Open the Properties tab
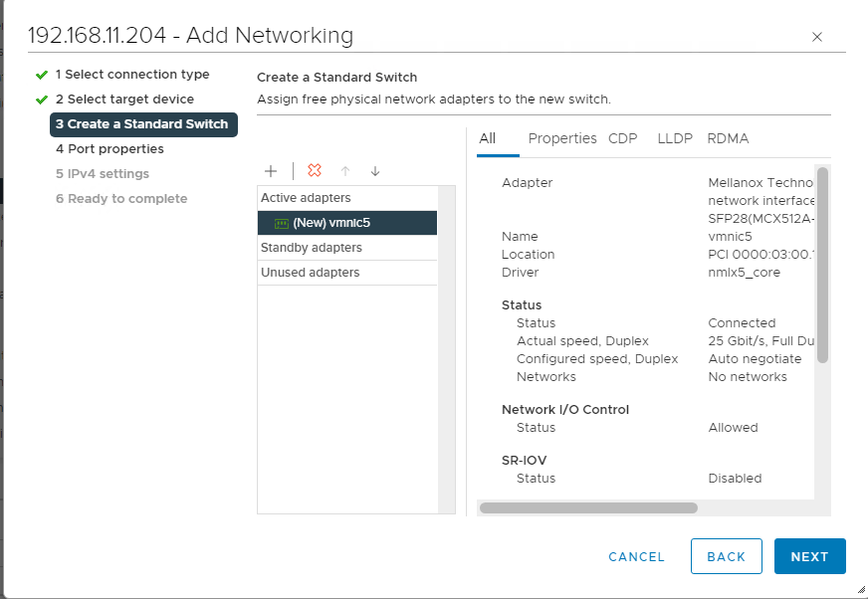 562,138
